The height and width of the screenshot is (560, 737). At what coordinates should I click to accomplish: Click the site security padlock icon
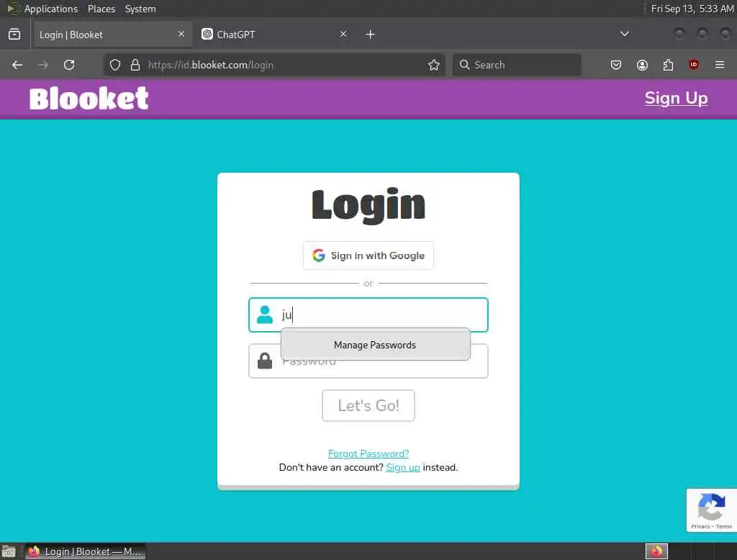tap(135, 65)
